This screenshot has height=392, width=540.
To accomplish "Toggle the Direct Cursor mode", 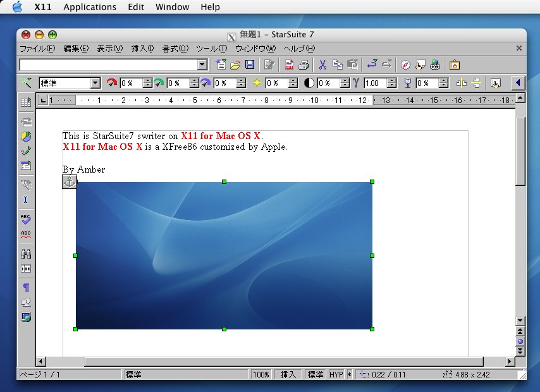I will tap(26, 200).
